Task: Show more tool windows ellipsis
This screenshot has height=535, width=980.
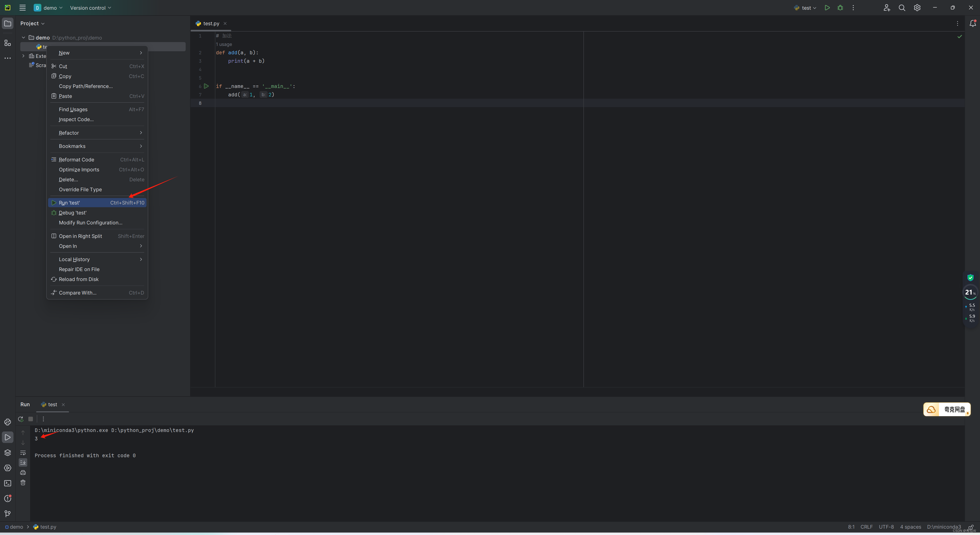Action: click(8, 58)
